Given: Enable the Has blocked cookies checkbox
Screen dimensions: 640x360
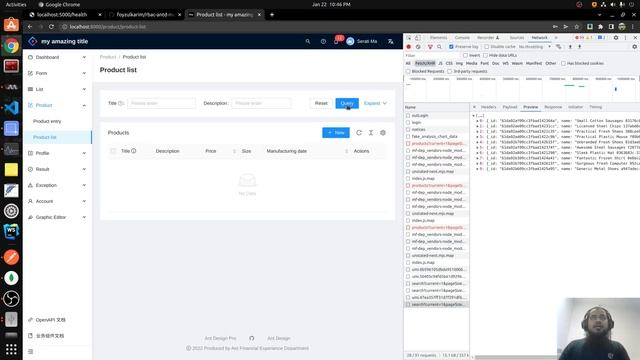Looking at the screenshot, I should 564,63.
